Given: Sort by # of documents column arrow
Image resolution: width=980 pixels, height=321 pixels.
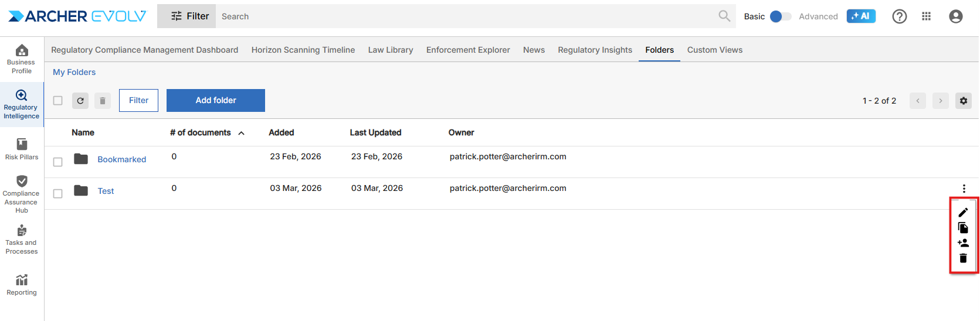Looking at the screenshot, I should [x=241, y=133].
